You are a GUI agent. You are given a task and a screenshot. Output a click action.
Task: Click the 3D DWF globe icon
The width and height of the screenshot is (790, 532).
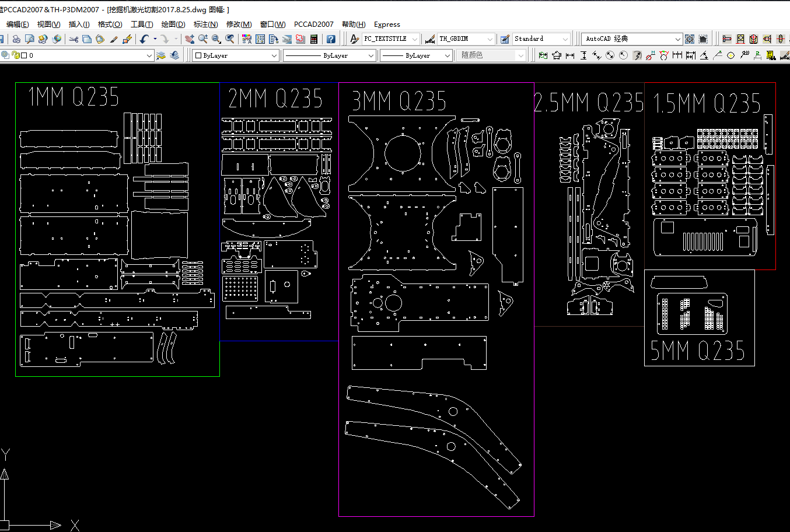point(57,39)
